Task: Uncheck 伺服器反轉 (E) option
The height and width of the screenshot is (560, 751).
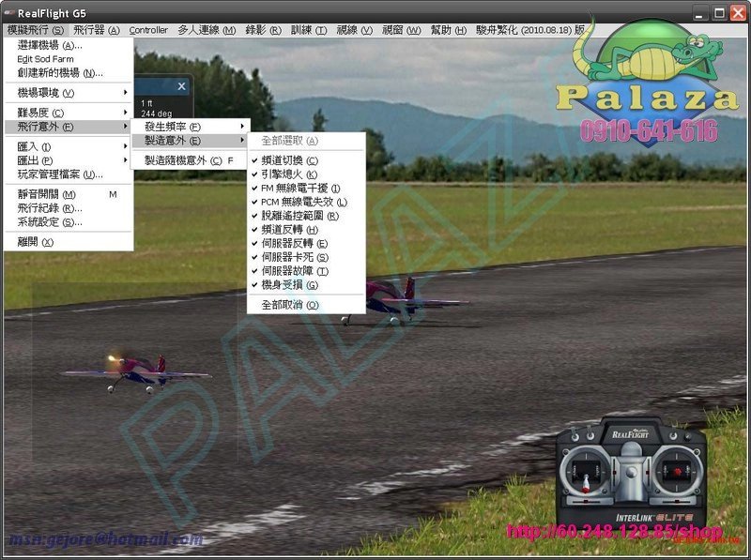Action: 307,244
